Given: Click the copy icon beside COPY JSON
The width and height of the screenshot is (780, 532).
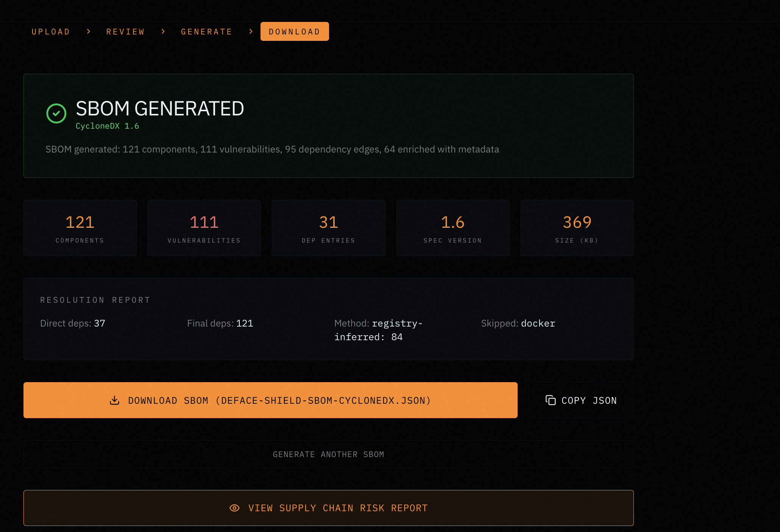Looking at the screenshot, I should point(551,400).
